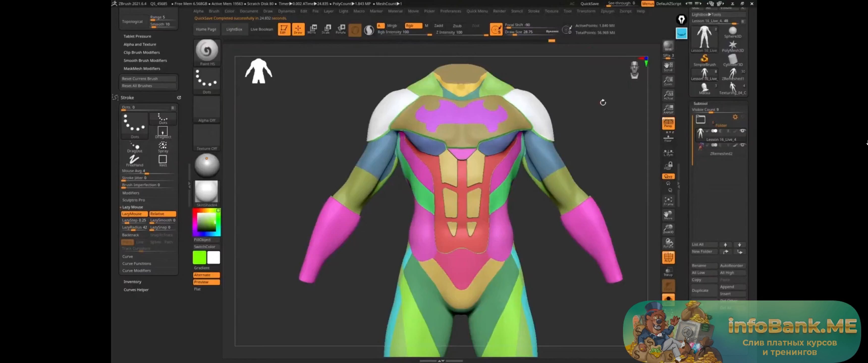Image resolution: width=868 pixels, height=363 pixels.
Task: Open the Paint HS brush thumbnail
Action: pos(207,52)
